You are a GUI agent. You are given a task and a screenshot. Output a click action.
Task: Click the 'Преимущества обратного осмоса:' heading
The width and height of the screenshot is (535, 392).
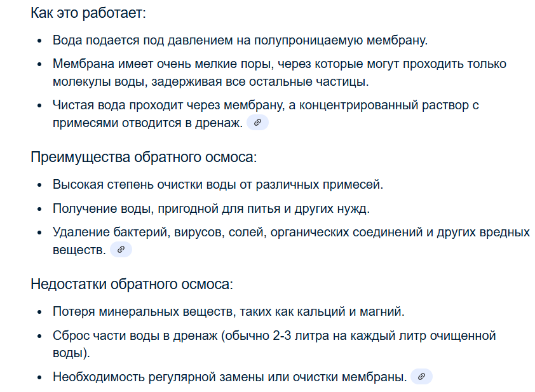[x=144, y=158]
